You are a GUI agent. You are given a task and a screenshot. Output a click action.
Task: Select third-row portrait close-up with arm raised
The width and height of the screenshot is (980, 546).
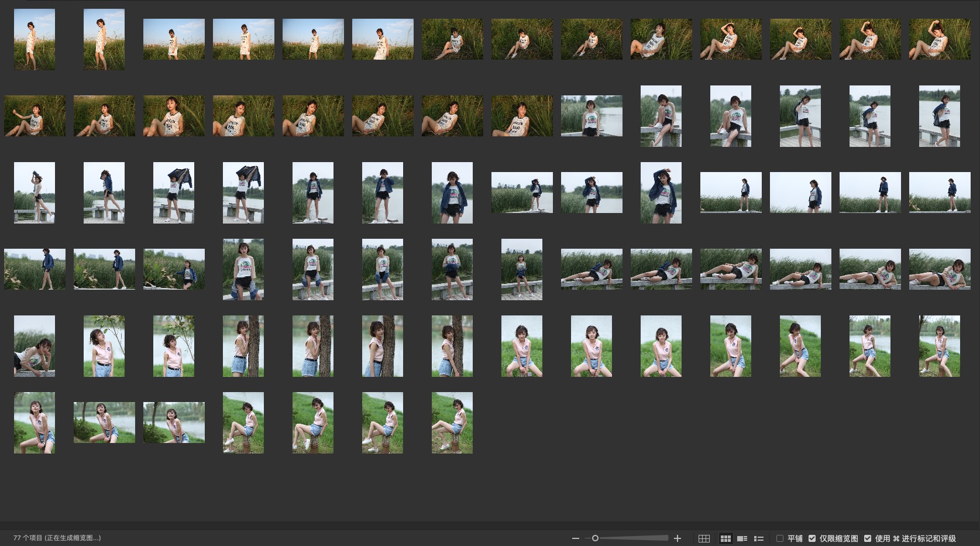pyautogui.click(x=661, y=193)
